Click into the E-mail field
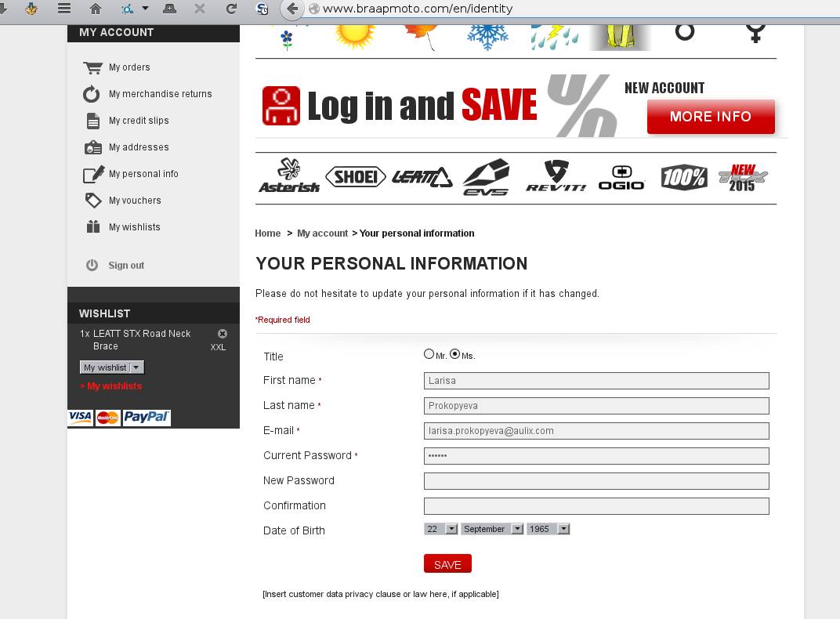 596,431
